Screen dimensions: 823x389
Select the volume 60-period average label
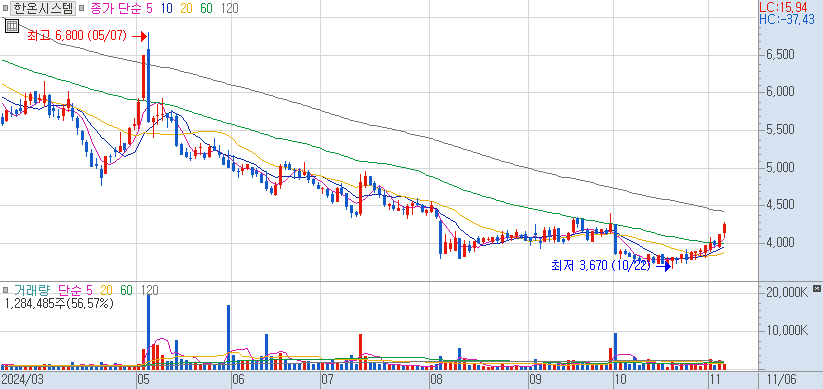[126, 290]
